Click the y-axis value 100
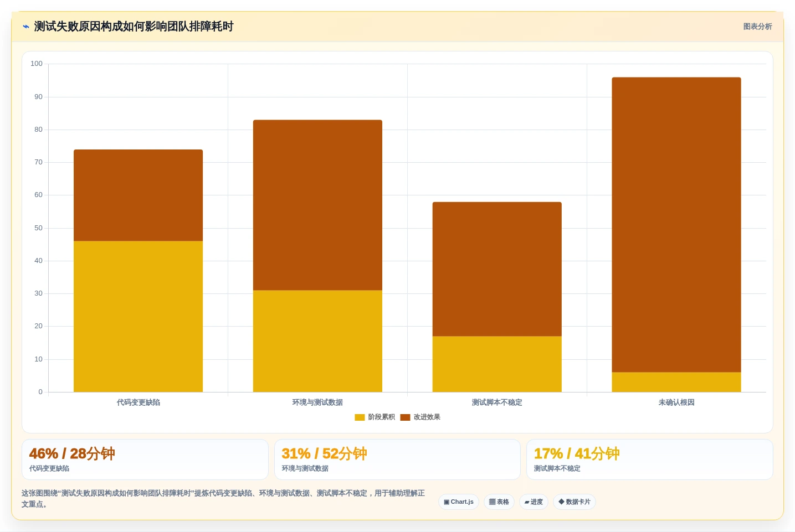This screenshot has height=532, width=795. click(x=37, y=64)
